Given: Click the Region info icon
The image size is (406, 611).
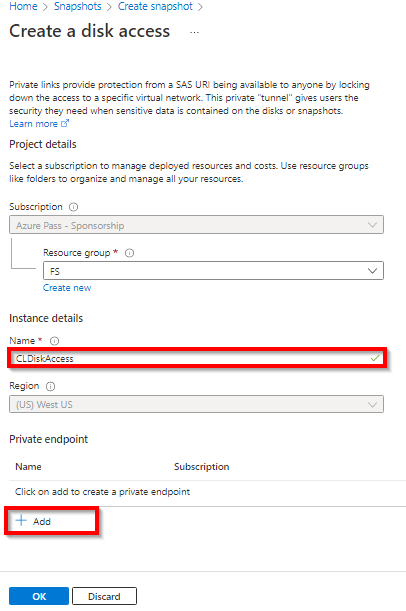Looking at the screenshot, I should [50, 386].
